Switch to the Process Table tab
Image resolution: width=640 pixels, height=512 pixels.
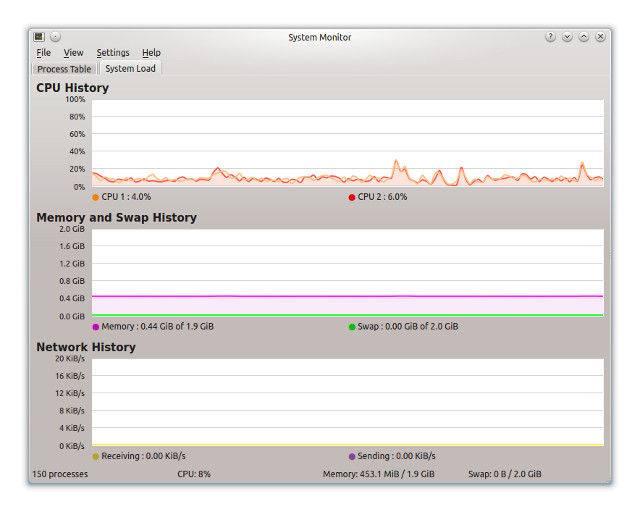pyautogui.click(x=64, y=69)
